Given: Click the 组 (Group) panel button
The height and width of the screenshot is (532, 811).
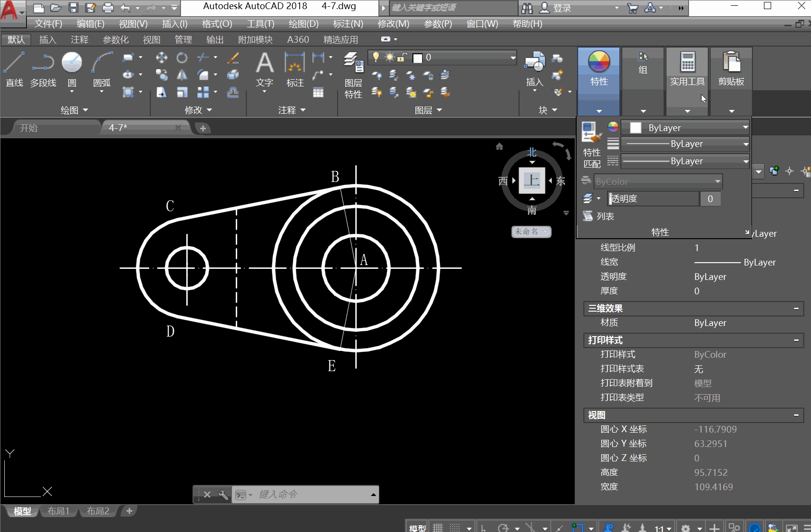Looking at the screenshot, I should click(643, 82).
